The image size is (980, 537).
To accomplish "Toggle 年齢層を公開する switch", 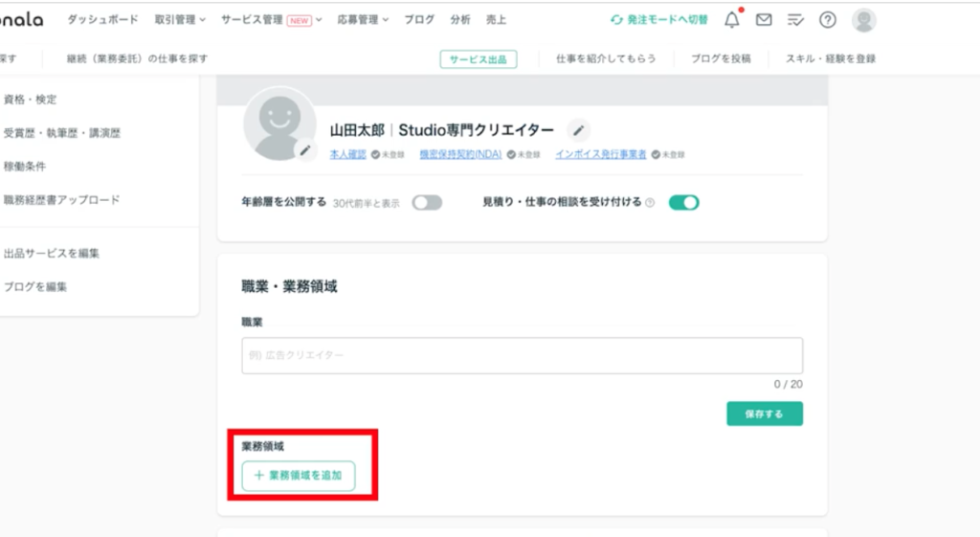I will coord(427,203).
